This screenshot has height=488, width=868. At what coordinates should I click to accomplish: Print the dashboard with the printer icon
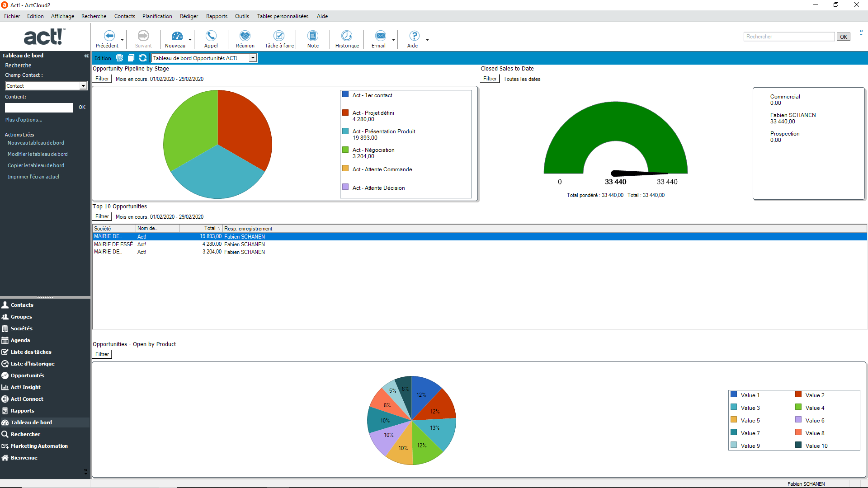(119, 58)
